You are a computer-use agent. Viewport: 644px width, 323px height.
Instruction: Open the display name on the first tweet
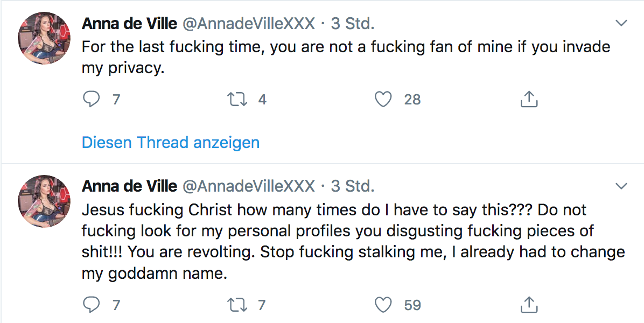(x=129, y=24)
